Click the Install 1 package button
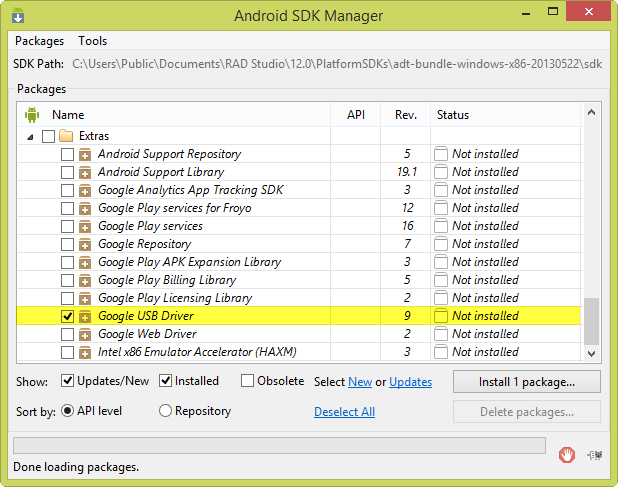 tap(527, 382)
